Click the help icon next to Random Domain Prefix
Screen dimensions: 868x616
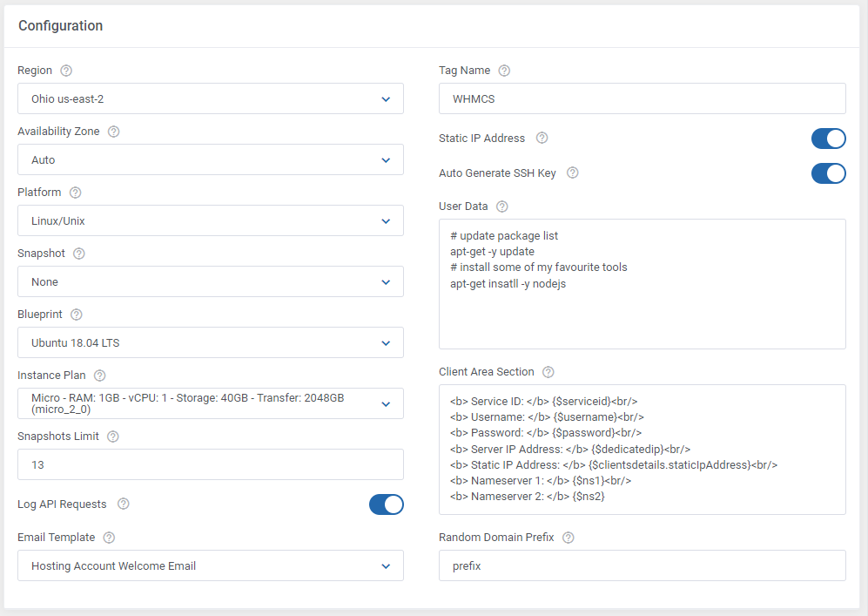[x=568, y=538]
